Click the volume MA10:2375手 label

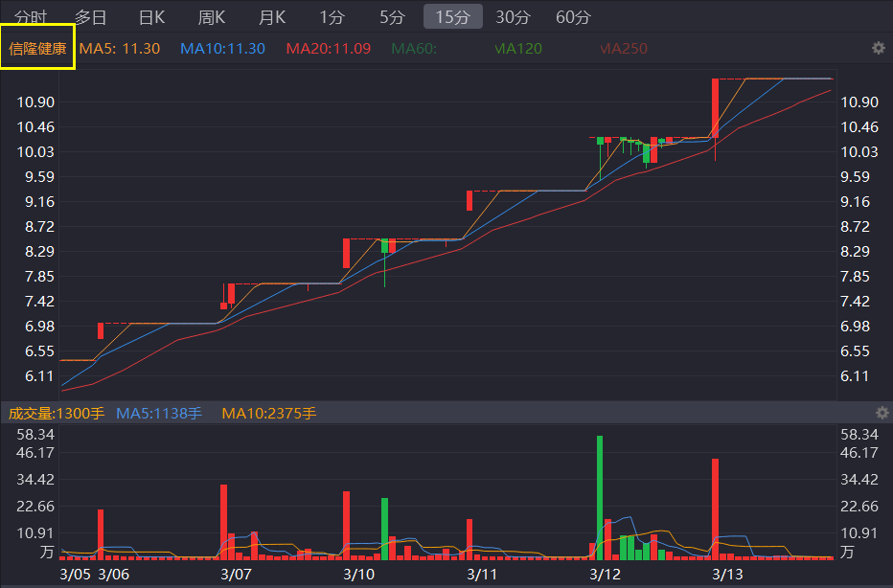click(x=269, y=414)
